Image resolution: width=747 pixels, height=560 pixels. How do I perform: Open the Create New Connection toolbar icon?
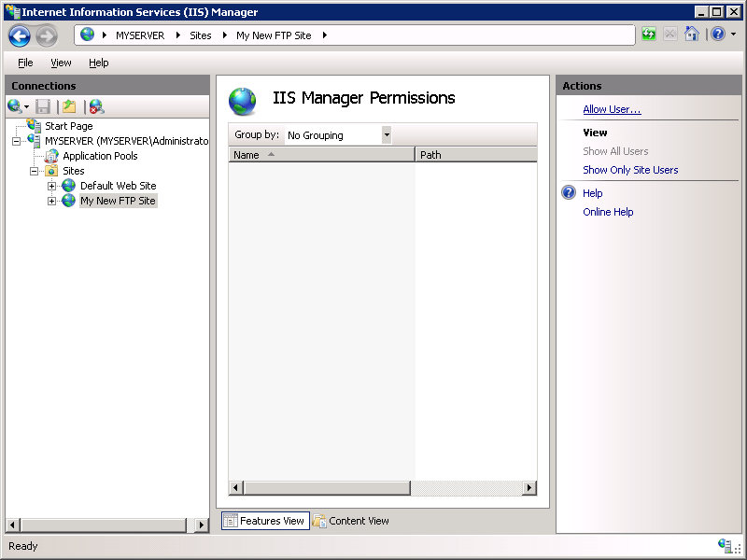pyautogui.click(x=13, y=106)
